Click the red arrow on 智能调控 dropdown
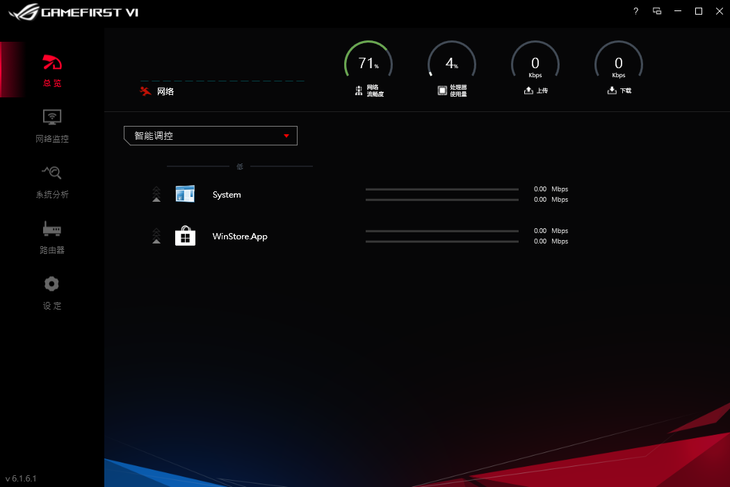The image size is (730, 487). pos(286,135)
